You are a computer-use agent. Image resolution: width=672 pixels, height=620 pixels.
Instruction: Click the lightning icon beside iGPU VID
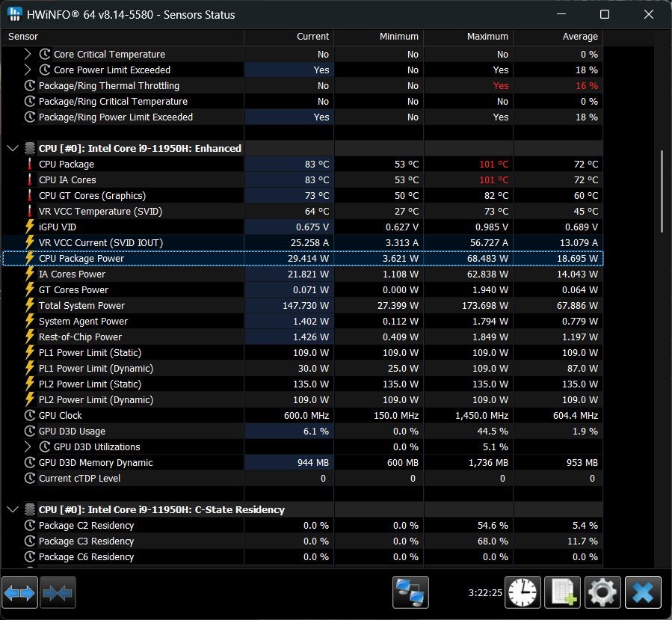(x=30, y=227)
